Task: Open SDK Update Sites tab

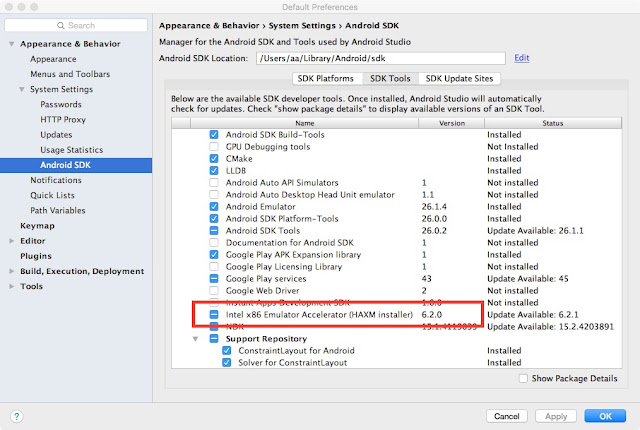Action: click(x=459, y=78)
